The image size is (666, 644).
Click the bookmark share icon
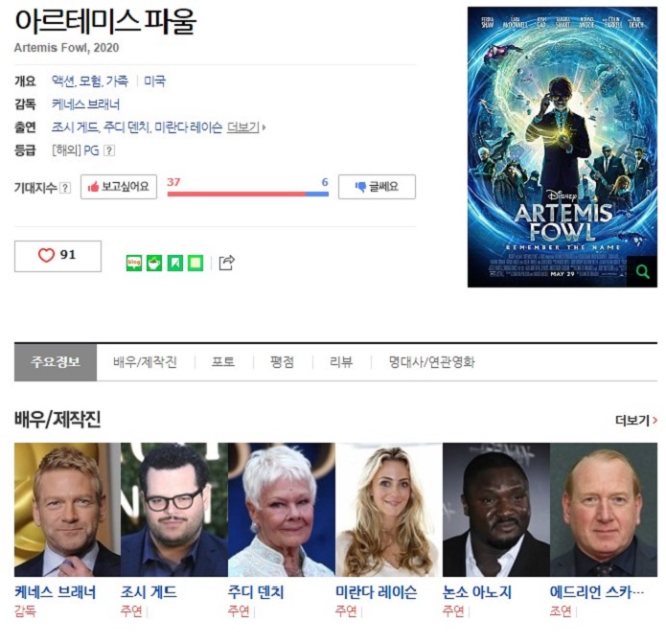pos(175,263)
